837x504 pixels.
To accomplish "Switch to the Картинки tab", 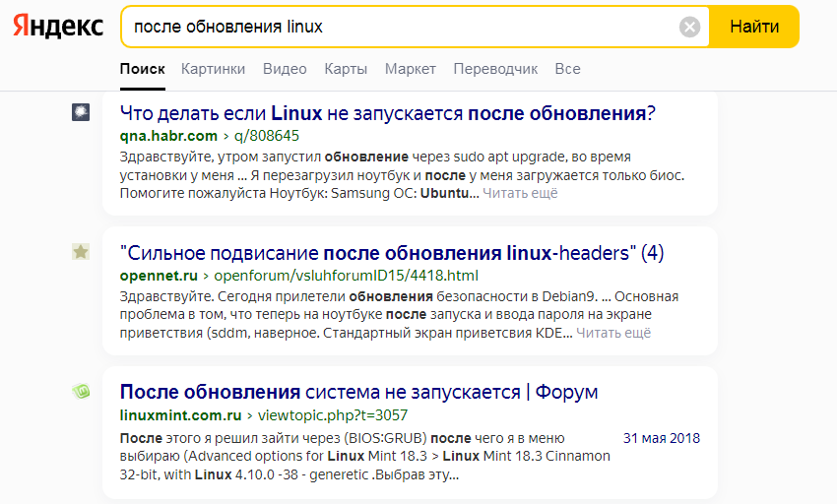I will (x=213, y=69).
